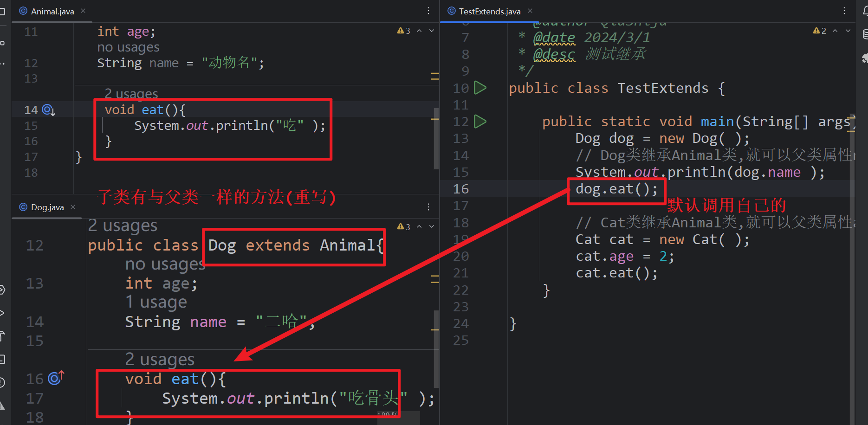Click the '@desc' Javadoc tag

554,54
